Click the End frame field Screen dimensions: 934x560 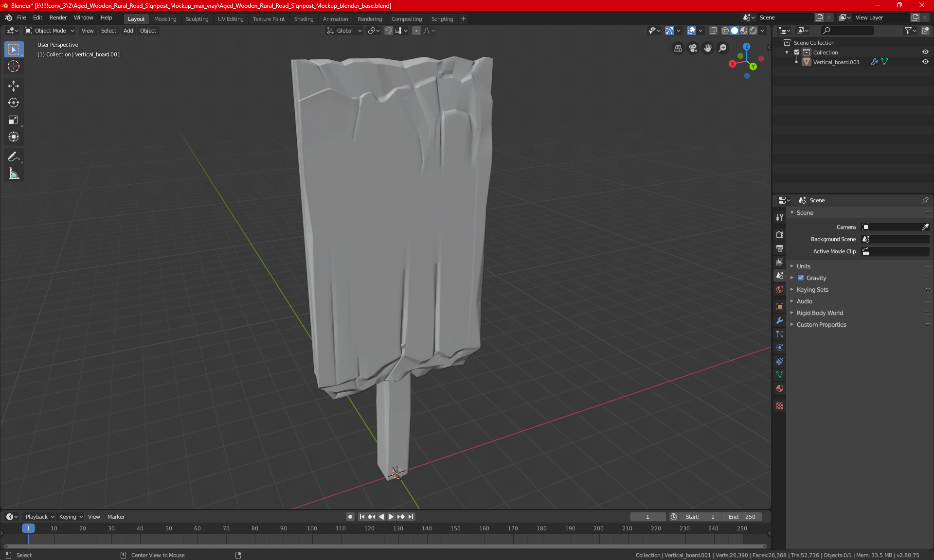[741, 517]
